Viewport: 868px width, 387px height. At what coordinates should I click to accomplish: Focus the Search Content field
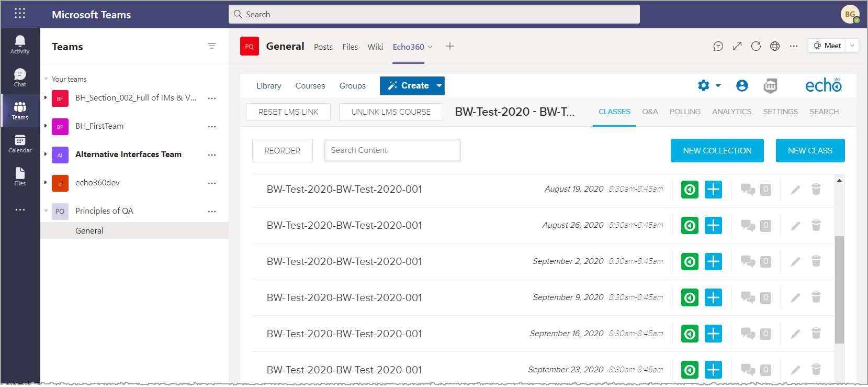point(392,150)
